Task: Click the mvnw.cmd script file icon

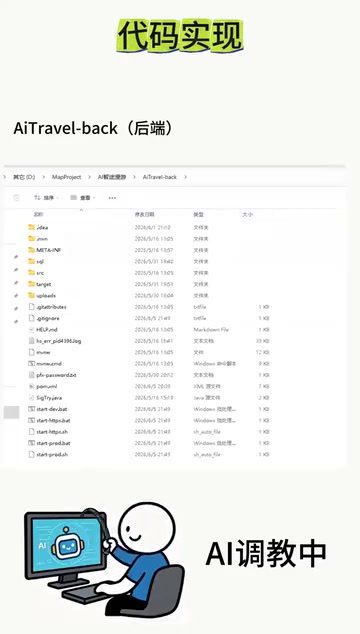Action: click(x=32, y=363)
